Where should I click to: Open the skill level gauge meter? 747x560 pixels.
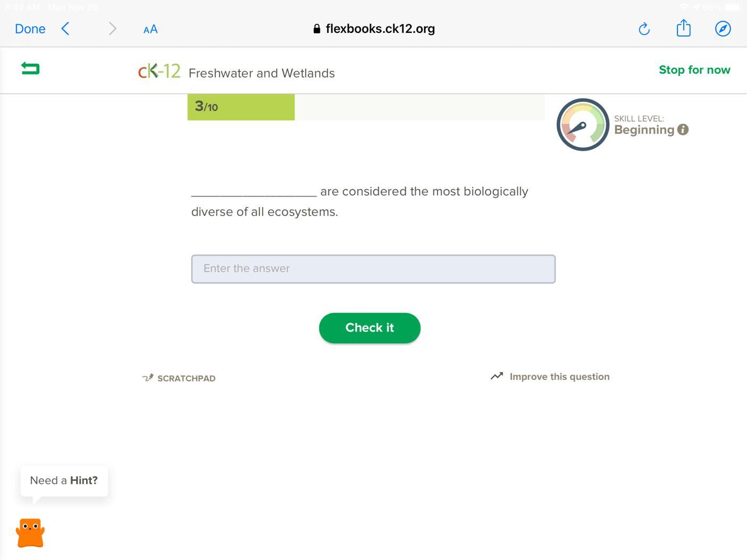tap(583, 125)
